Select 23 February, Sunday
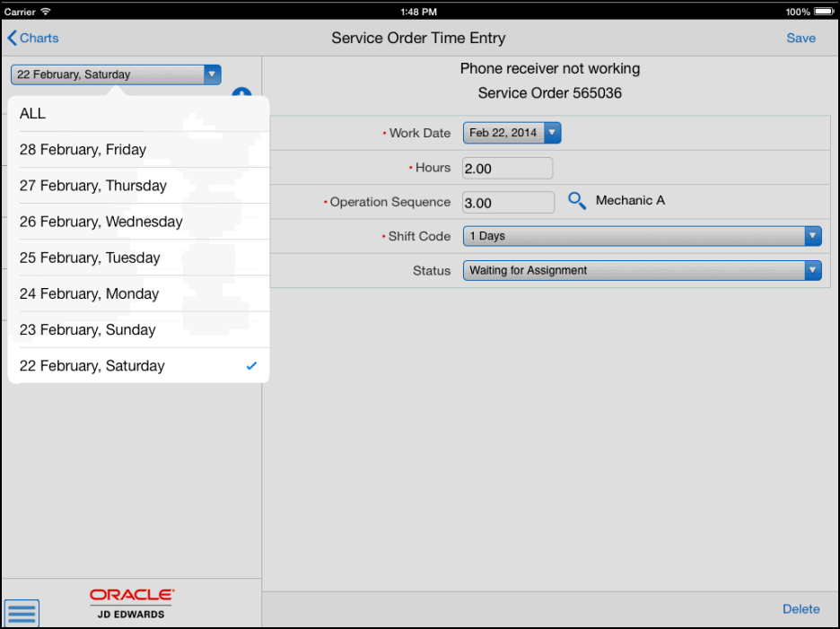840x629 pixels. point(139,329)
